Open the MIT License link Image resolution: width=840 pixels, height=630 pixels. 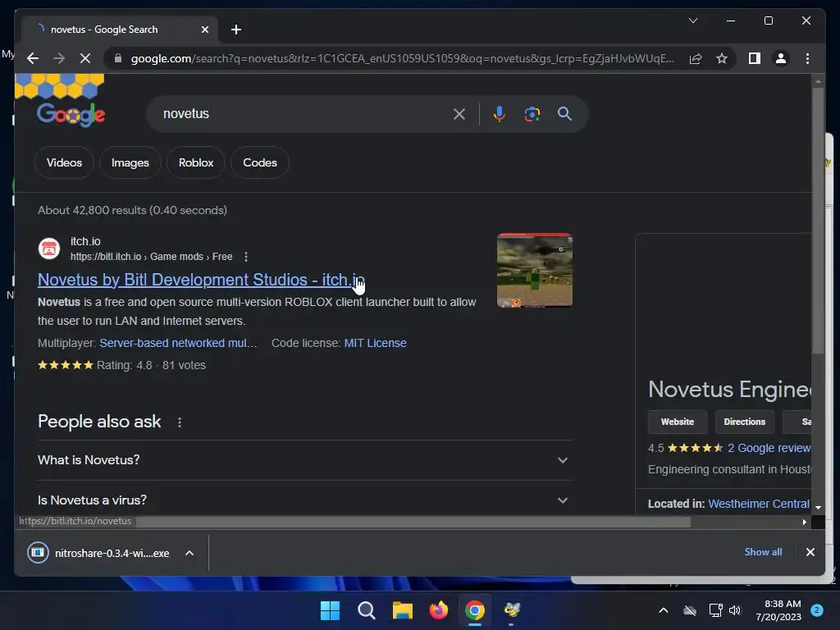tap(375, 343)
